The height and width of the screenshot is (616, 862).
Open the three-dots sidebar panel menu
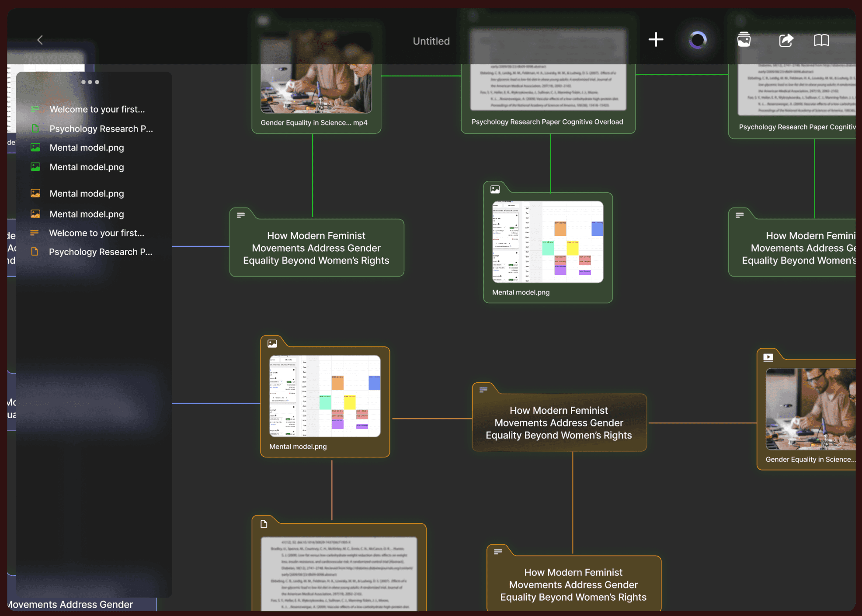(x=90, y=82)
